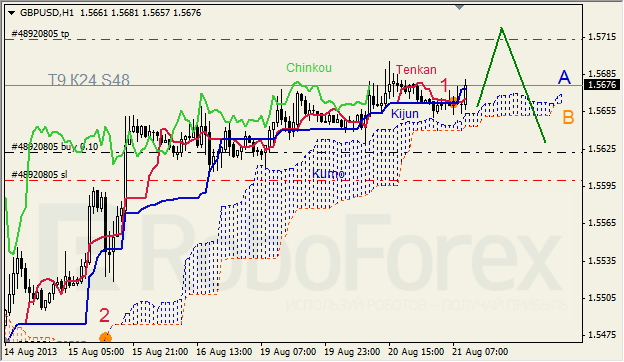The height and width of the screenshot is (362, 624).
Task: Click the Kumo cloud label
Action: [x=328, y=174]
